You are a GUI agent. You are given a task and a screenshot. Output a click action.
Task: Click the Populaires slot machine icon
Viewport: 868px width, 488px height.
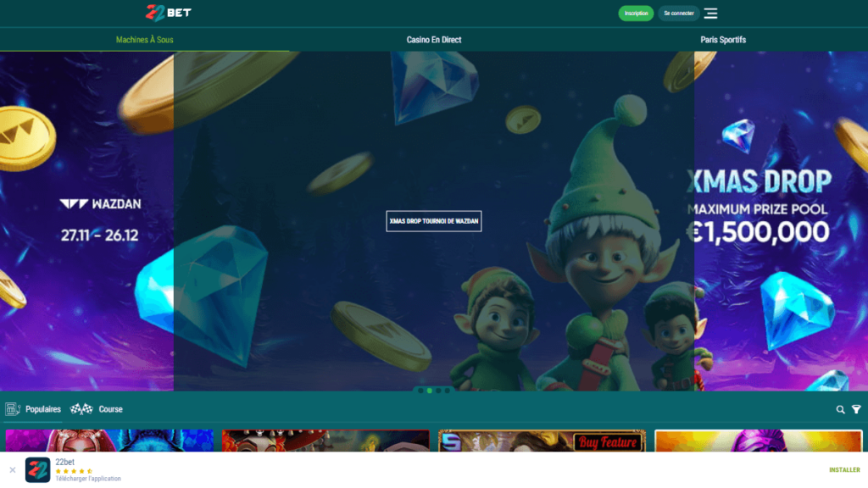13,409
